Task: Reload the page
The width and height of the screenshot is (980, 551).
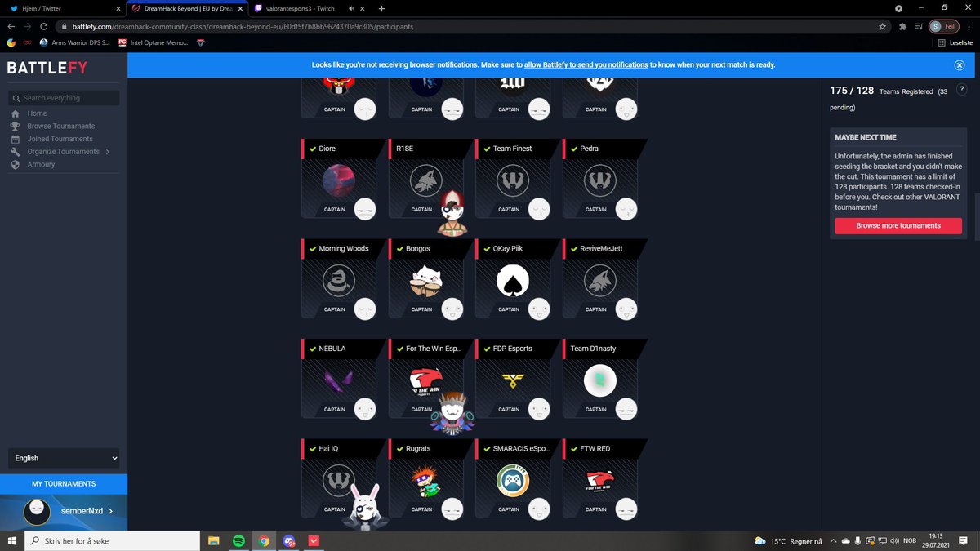Action: (x=43, y=26)
